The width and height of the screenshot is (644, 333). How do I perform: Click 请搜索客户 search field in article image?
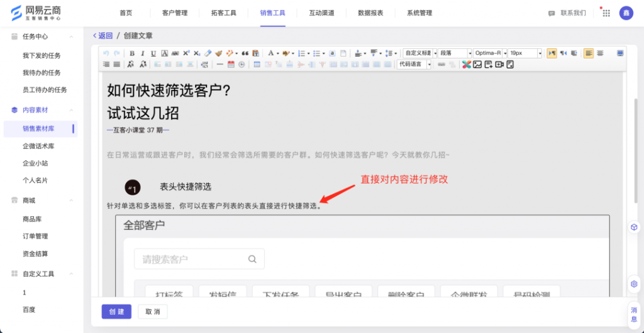pyautogui.click(x=199, y=259)
